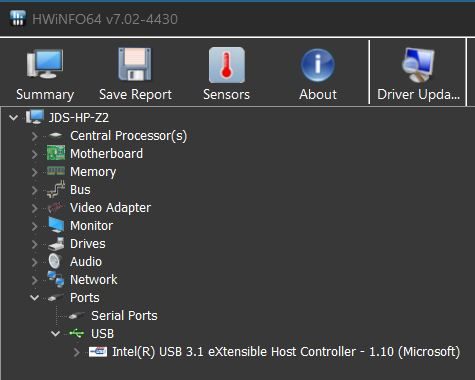Open the Summary monitor icon
Viewport: 475px width, 380px height.
point(45,64)
